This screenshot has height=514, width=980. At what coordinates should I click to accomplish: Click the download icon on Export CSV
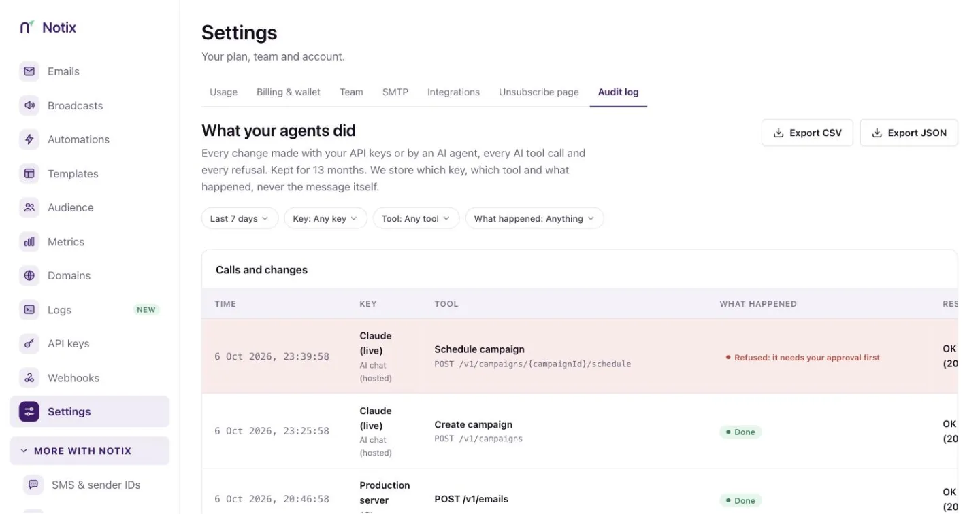coord(779,133)
